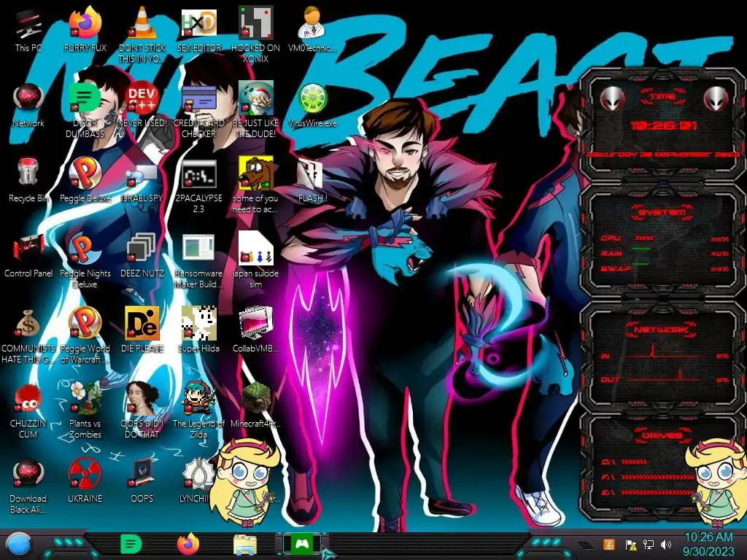
Task: Click the E:\ drive usage bar
Action: [659, 492]
